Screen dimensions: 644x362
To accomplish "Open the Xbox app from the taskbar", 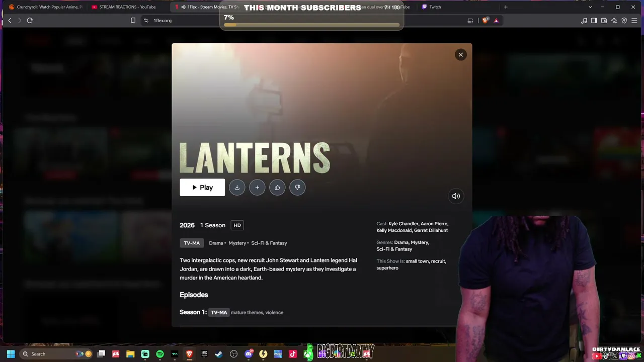I will click(307, 354).
